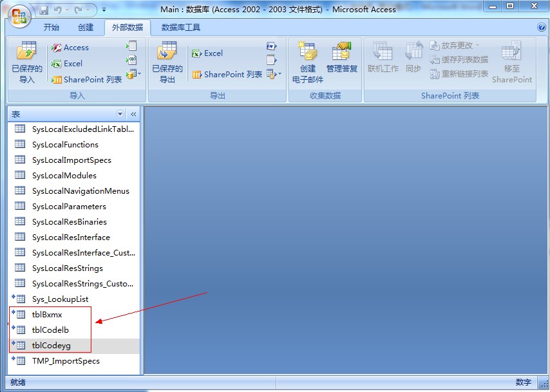Click the SharePoint 列表 group label

click(x=450, y=95)
